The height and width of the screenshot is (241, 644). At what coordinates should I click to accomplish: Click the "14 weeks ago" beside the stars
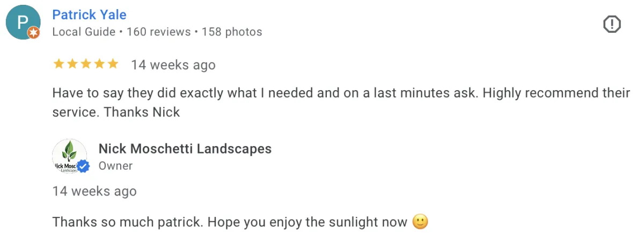pyautogui.click(x=173, y=65)
